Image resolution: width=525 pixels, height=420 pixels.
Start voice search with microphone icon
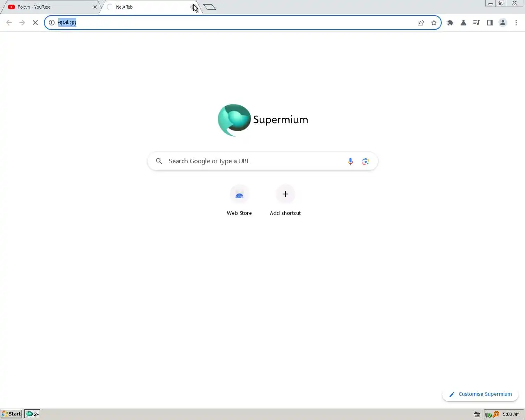point(350,161)
